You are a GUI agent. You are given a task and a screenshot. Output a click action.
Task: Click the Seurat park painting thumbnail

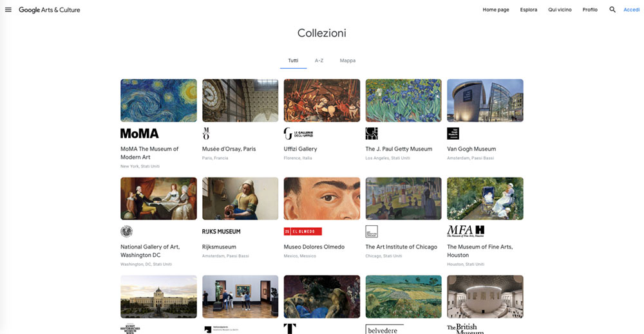[404, 199]
